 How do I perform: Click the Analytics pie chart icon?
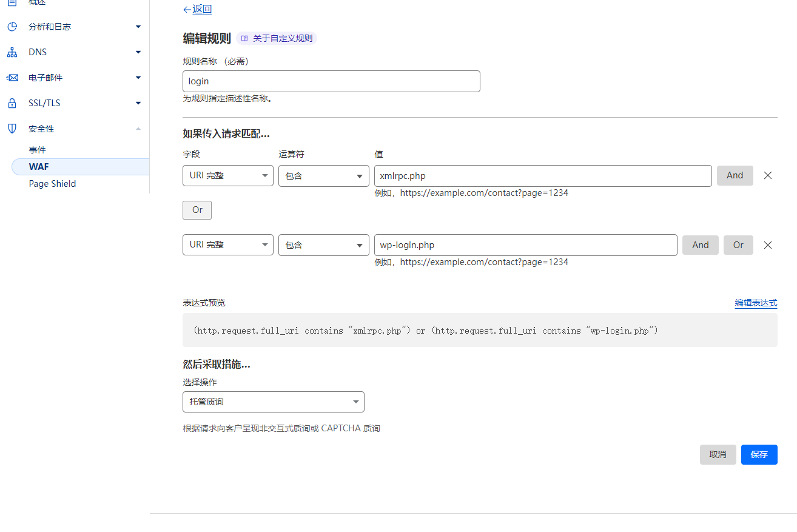[x=12, y=27]
